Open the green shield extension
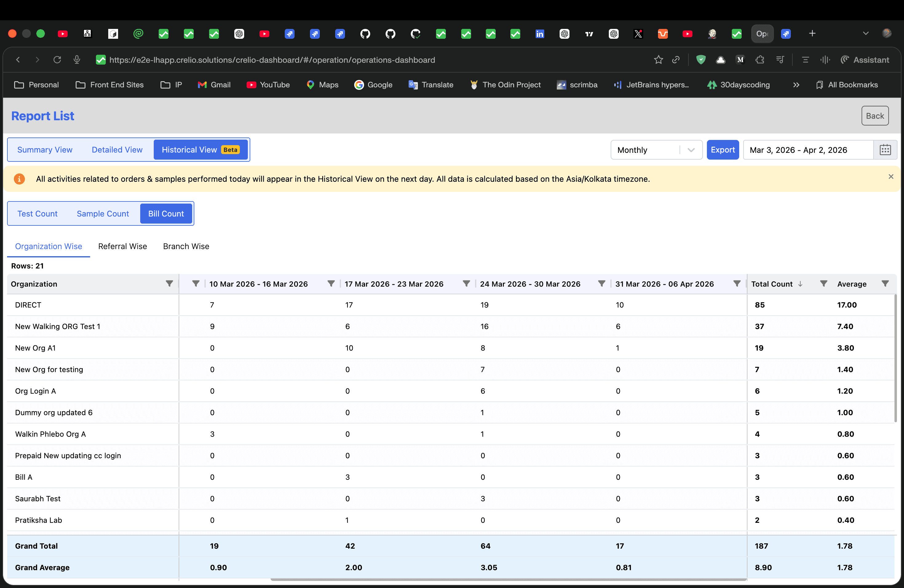 point(701,60)
